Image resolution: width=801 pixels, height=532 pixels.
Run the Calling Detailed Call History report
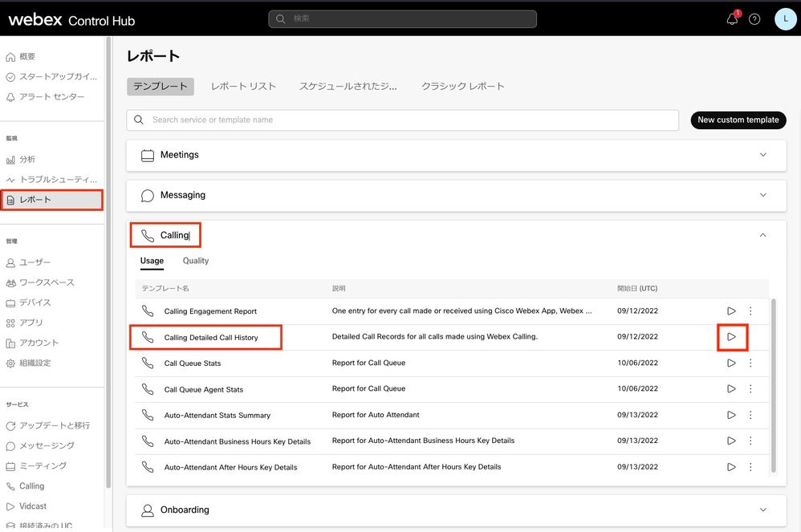pyautogui.click(x=731, y=337)
